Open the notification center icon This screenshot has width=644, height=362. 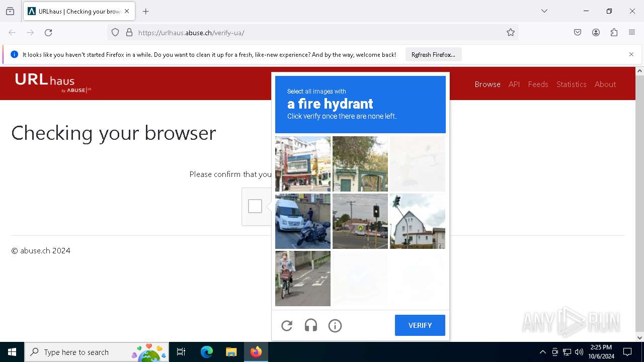point(627,352)
